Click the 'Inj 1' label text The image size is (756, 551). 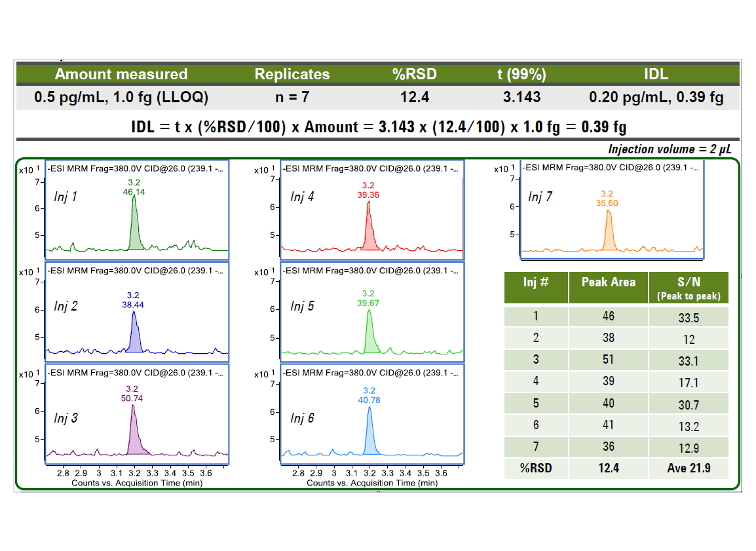click(66, 197)
